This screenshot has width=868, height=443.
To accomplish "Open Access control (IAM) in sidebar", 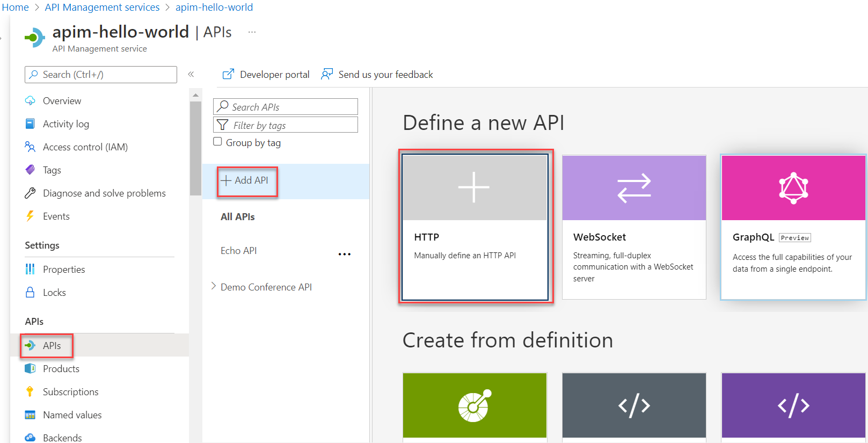I will pos(85,147).
